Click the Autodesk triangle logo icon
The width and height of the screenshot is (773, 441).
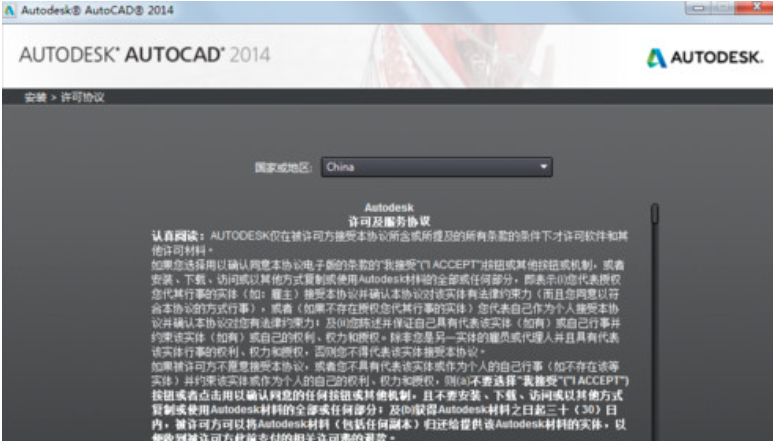coord(656,58)
